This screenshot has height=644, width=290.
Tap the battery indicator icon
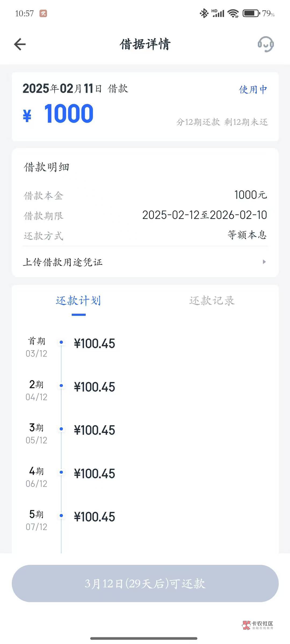pyautogui.click(x=251, y=13)
